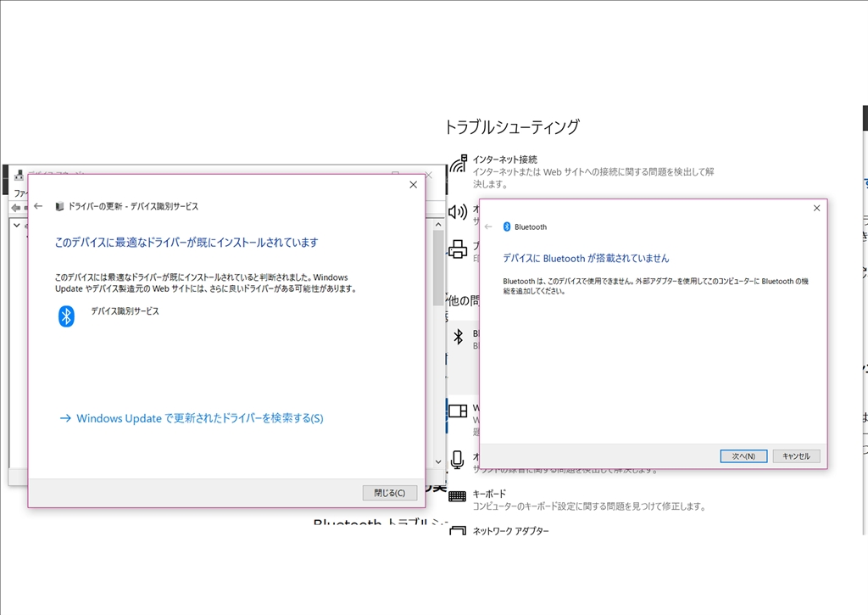Click the Bluetooth device identification service icon
Image resolution: width=868 pixels, height=615 pixels.
pos(66,316)
